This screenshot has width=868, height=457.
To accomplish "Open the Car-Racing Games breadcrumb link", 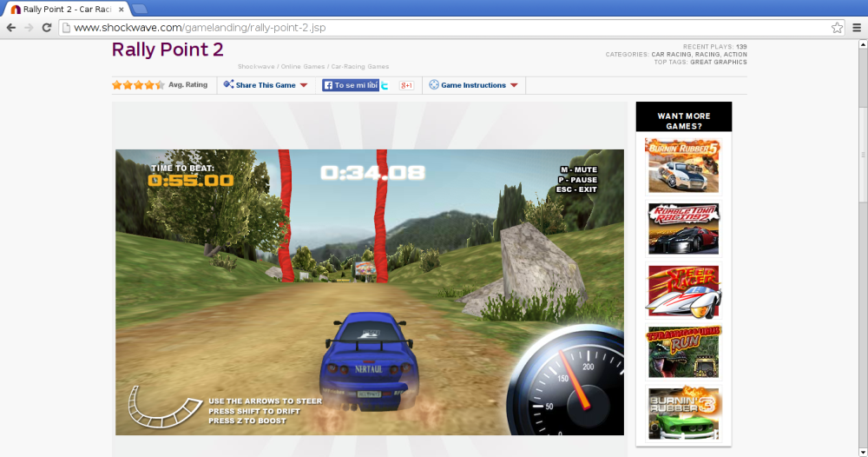I will [360, 67].
